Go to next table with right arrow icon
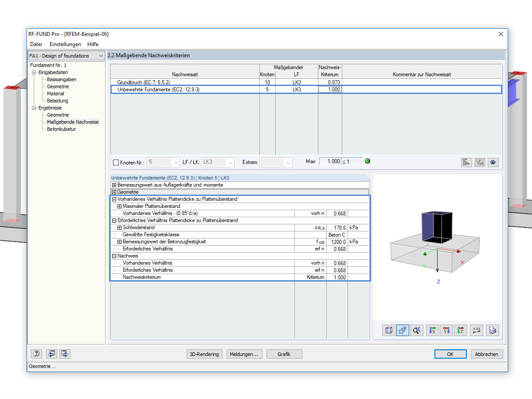Image resolution: width=532 pixels, height=399 pixels. click(x=65, y=354)
